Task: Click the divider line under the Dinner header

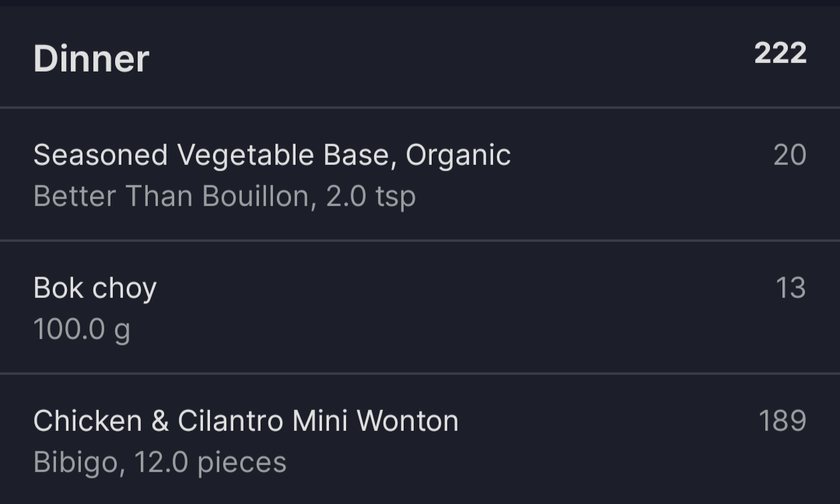Action: [420, 107]
